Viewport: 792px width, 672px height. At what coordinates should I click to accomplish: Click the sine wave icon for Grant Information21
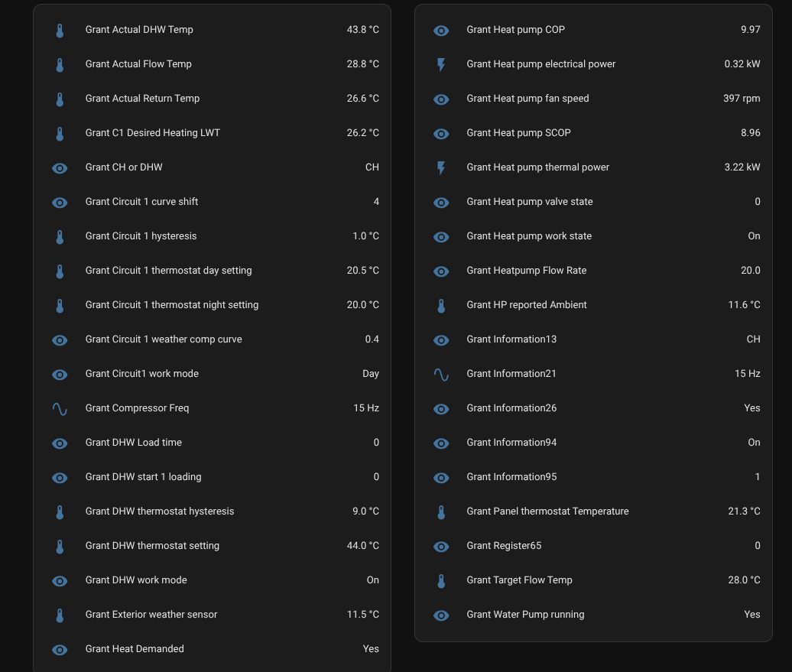tap(441, 375)
